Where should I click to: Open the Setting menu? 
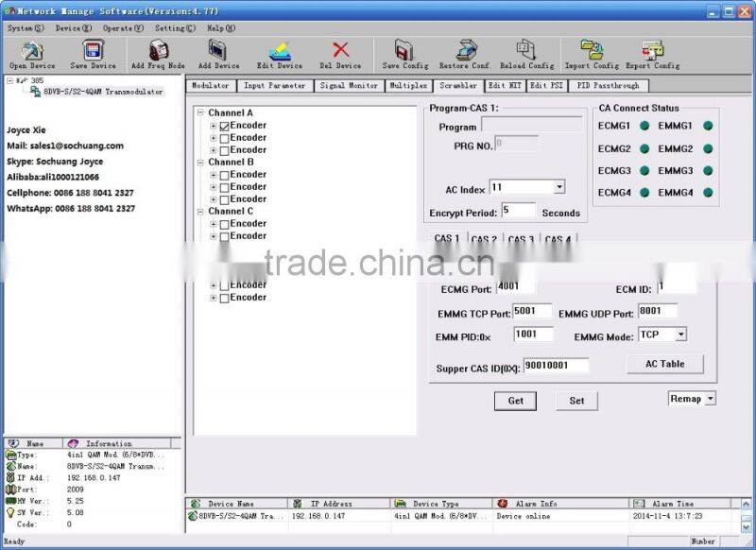[x=177, y=27]
